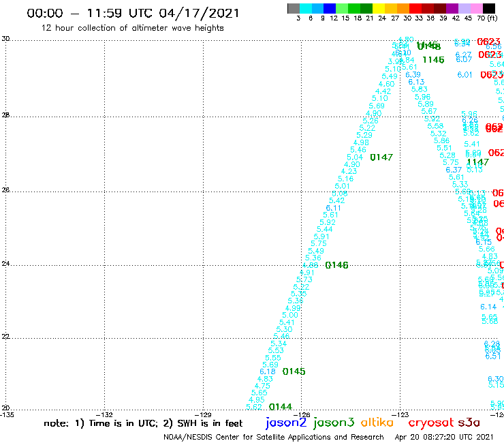This screenshot has width=504, height=443.
Task: Pick the orange 30 ft legend swatch
Action: click(x=403, y=8)
